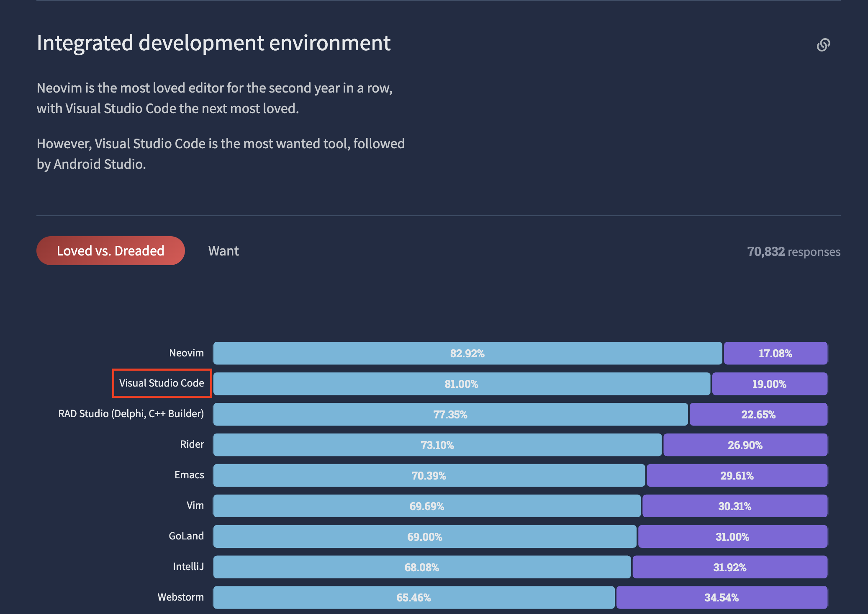Click the 70,832 responses text
The width and height of the screenshot is (868, 614).
tap(794, 251)
